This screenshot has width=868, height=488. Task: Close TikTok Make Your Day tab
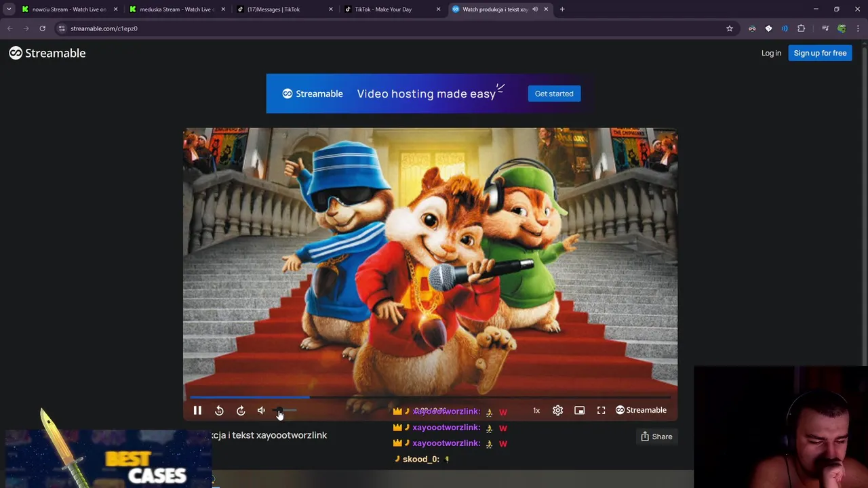coord(438,9)
